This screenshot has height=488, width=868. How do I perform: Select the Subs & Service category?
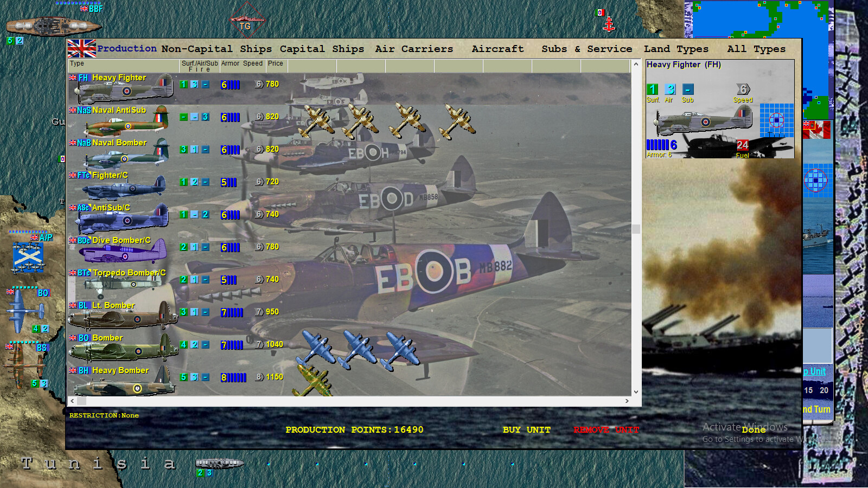(x=586, y=49)
